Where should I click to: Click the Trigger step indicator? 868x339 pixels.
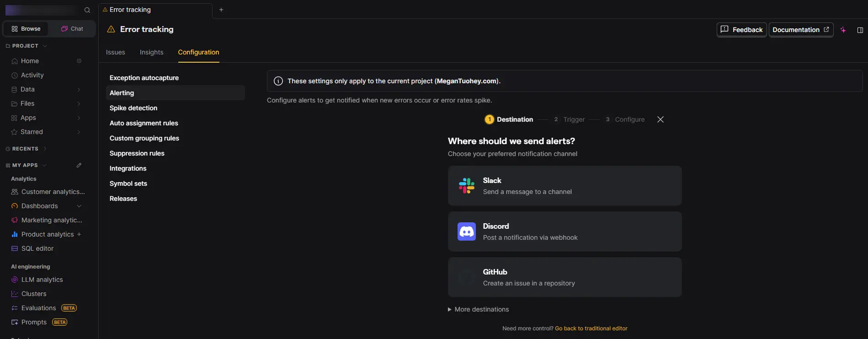(569, 119)
